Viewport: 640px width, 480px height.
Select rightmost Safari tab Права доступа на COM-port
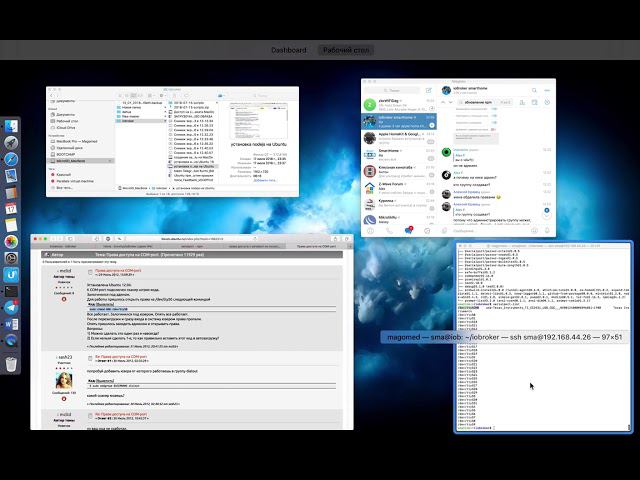pos(316,246)
